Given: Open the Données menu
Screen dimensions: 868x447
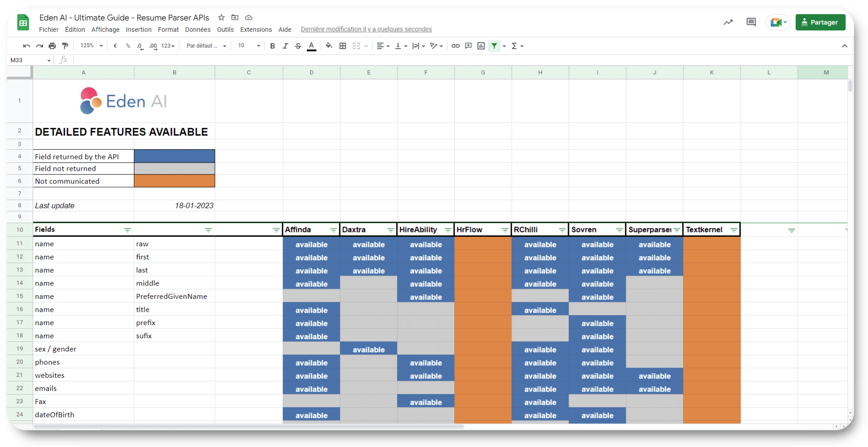Looking at the screenshot, I should pyautogui.click(x=198, y=29).
